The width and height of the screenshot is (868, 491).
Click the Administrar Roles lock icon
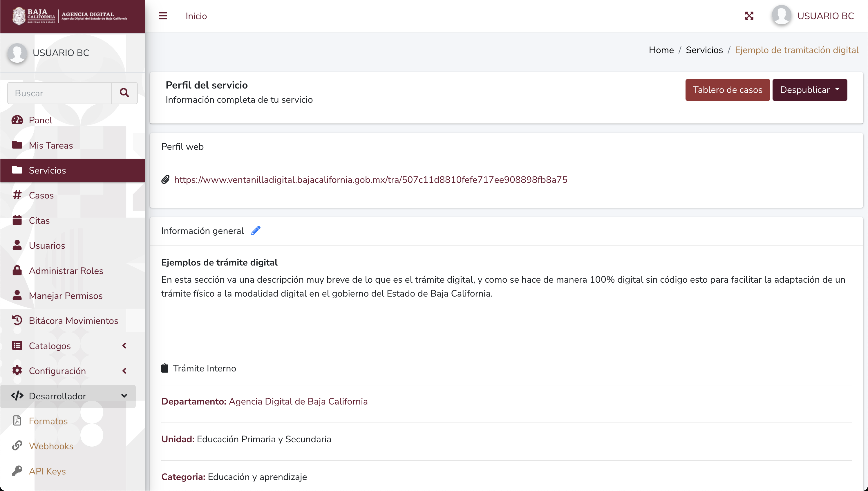tap(17, 270)
